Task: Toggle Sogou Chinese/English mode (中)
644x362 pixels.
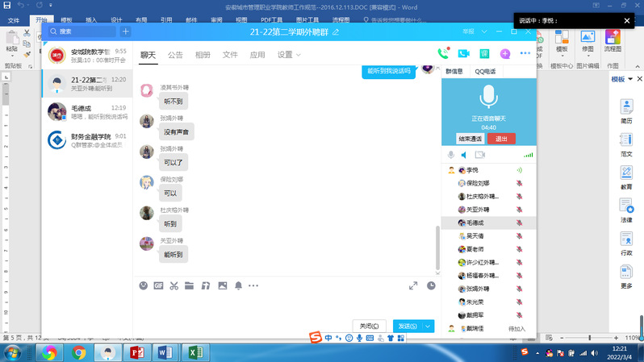Action: pos(328,338)
